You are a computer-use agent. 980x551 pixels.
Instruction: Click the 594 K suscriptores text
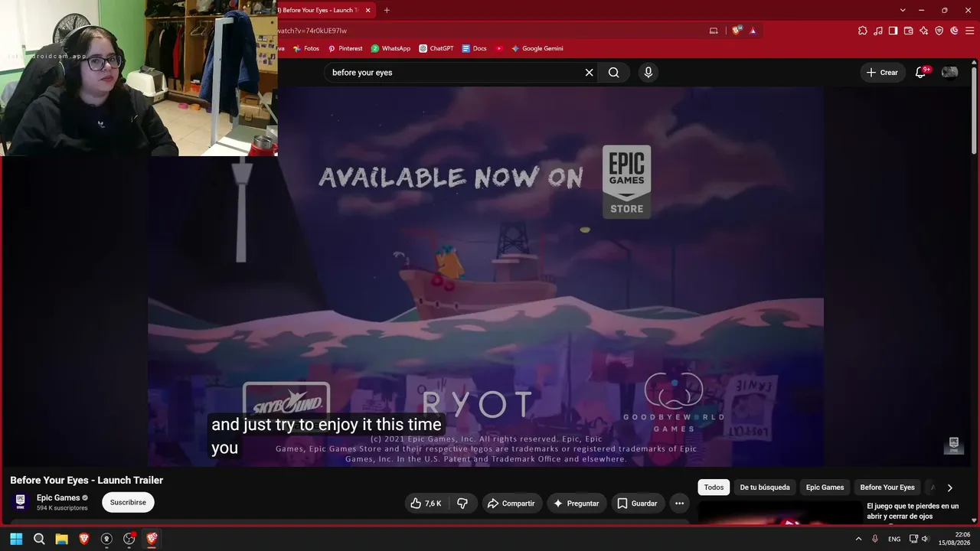[62, 508]
